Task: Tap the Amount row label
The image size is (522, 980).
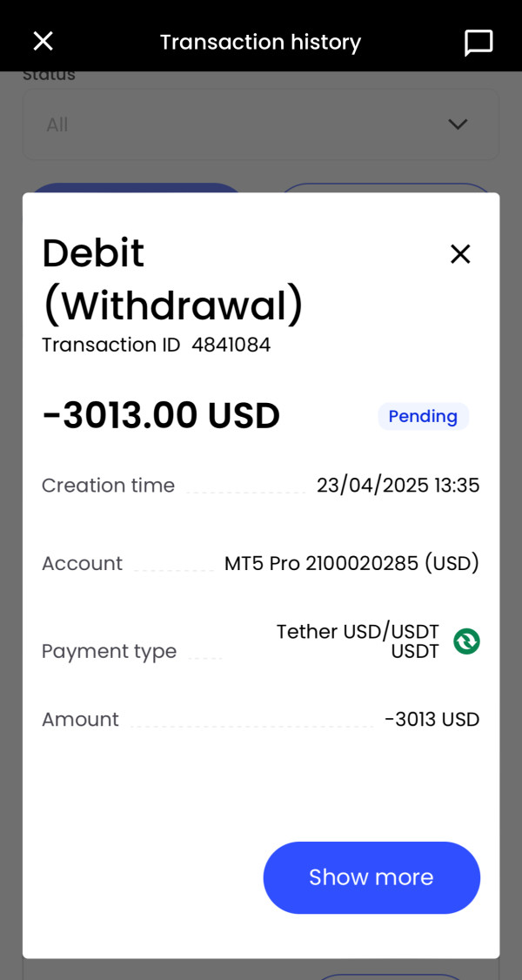Action: click(x=80, y=720)
